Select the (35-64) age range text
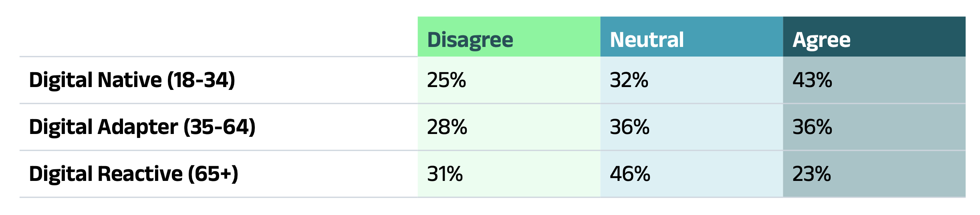The height and width of the screenshot is (215, 980). pyautogui.click(x=219, y=127)
